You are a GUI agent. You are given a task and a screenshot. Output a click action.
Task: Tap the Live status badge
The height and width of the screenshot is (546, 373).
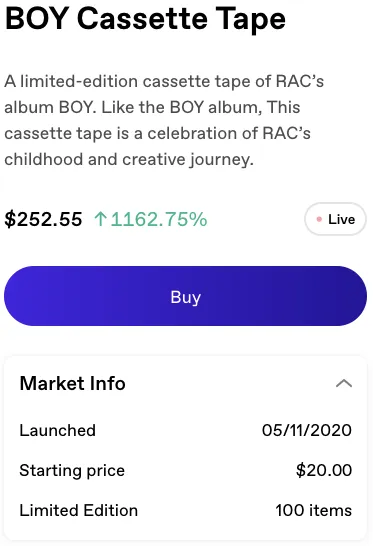click(x=335, y=219)
